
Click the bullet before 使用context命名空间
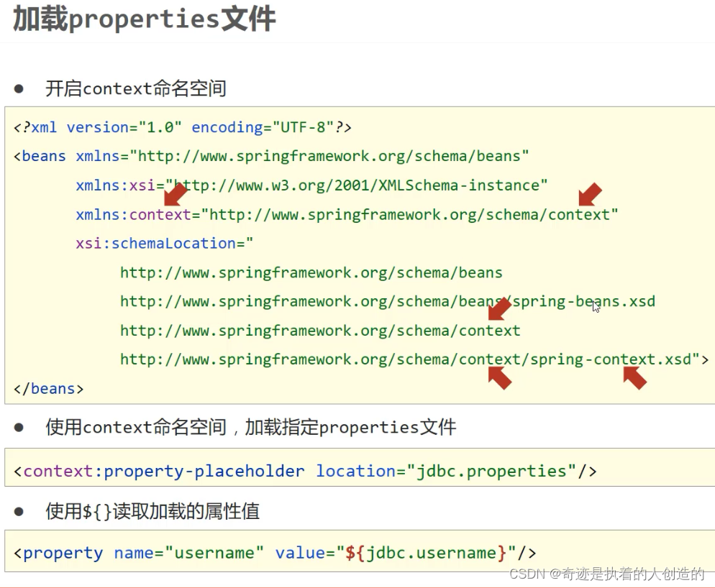(x=19, y=428)
